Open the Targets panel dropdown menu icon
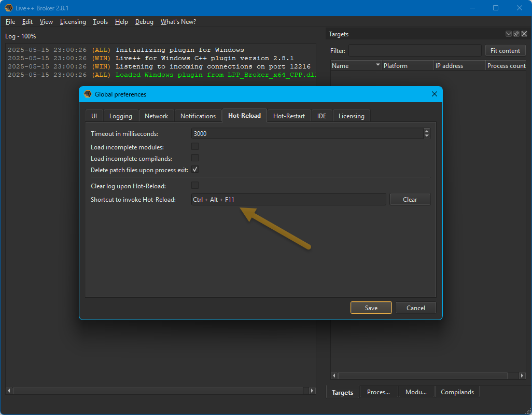Viewport: 532px width, 415px height. point(508,34)
